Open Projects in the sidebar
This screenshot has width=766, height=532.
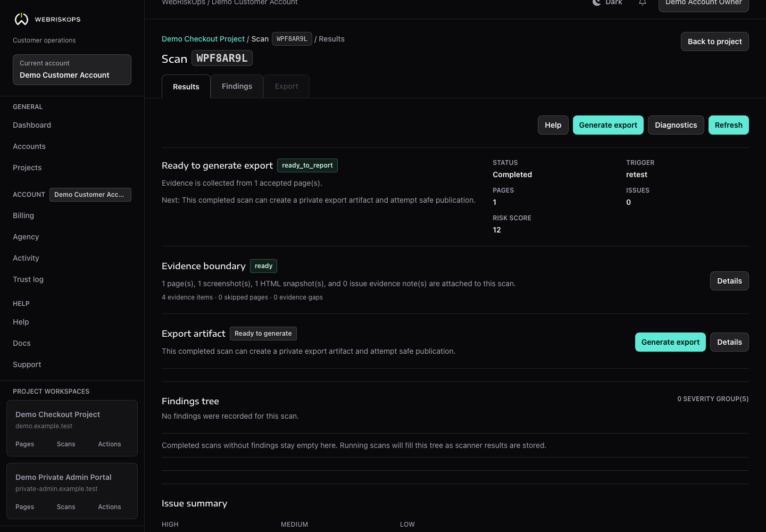[x=27, y=168]
